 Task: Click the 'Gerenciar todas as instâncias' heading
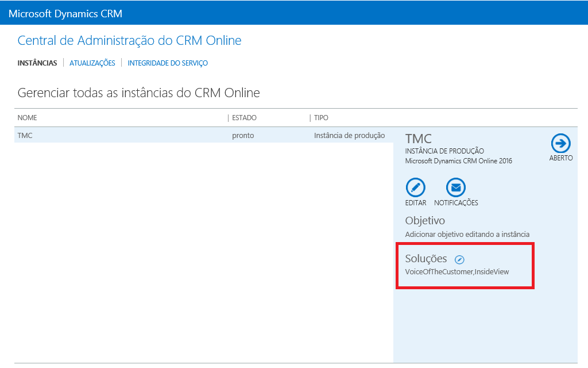138,93
